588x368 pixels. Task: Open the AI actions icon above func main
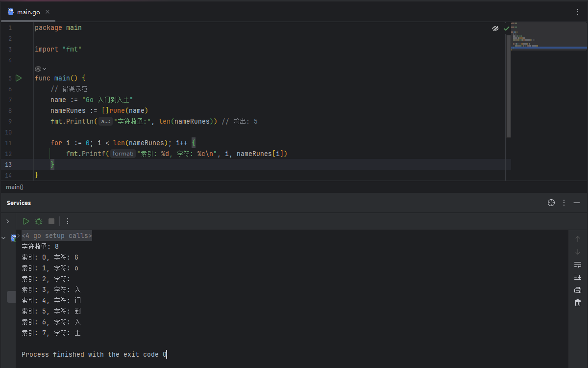(38, 69)
